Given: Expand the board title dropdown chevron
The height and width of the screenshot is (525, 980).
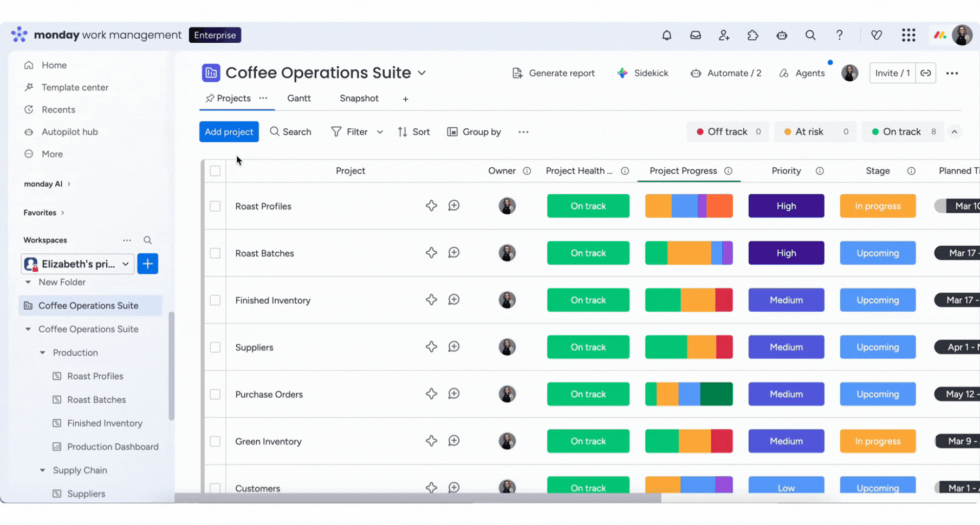Looking at the screenshot, I should [421, 73].
